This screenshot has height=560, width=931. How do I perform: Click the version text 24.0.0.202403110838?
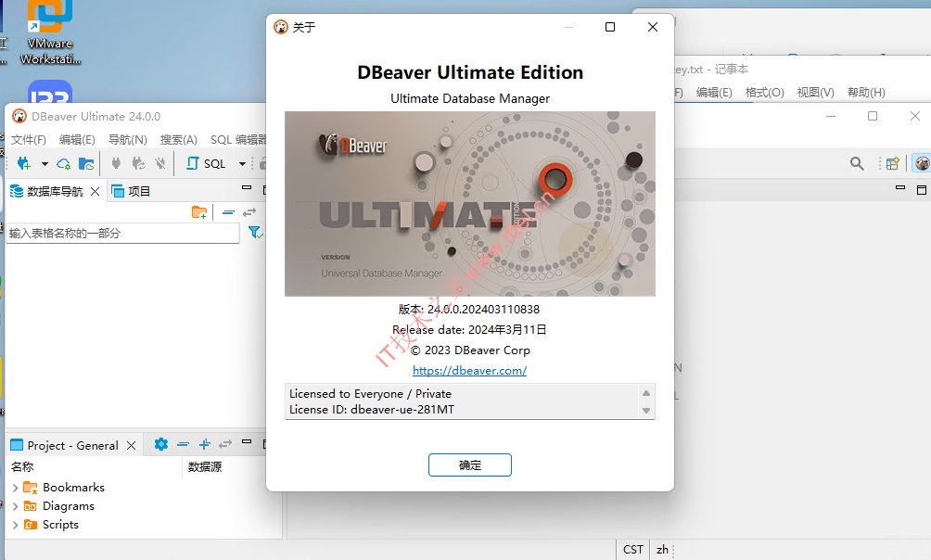[469, 310]
